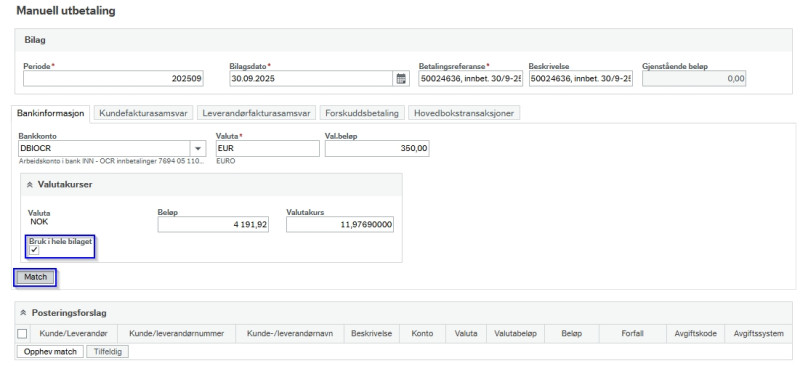Image resolution: width=800 pixels, height=366 pixels.
Task: Select the Gjenstående beløp field
Action: 694,79
